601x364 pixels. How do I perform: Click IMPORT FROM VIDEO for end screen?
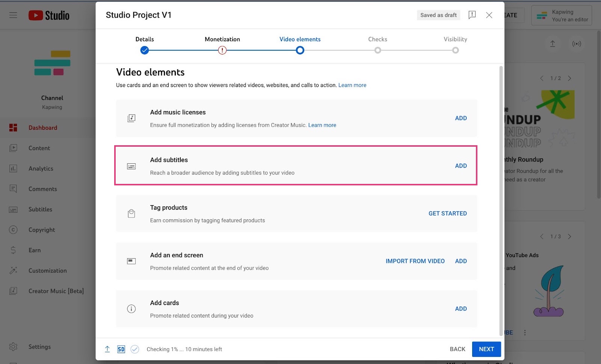415,261
